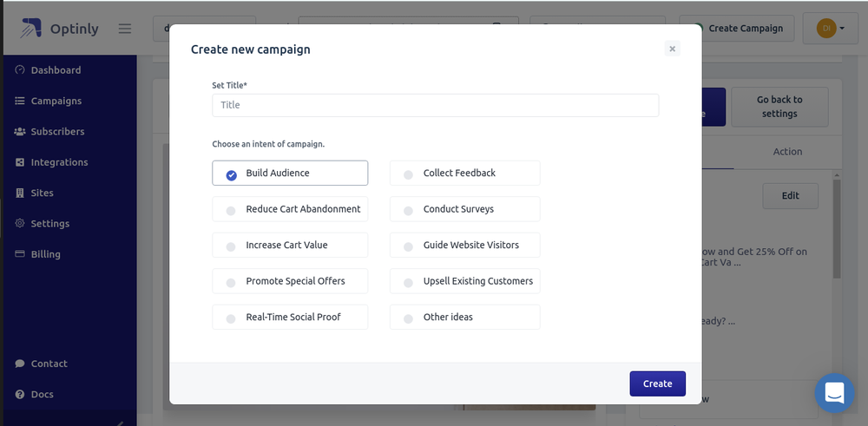Click the Campaigns list icon

[20, 101]
